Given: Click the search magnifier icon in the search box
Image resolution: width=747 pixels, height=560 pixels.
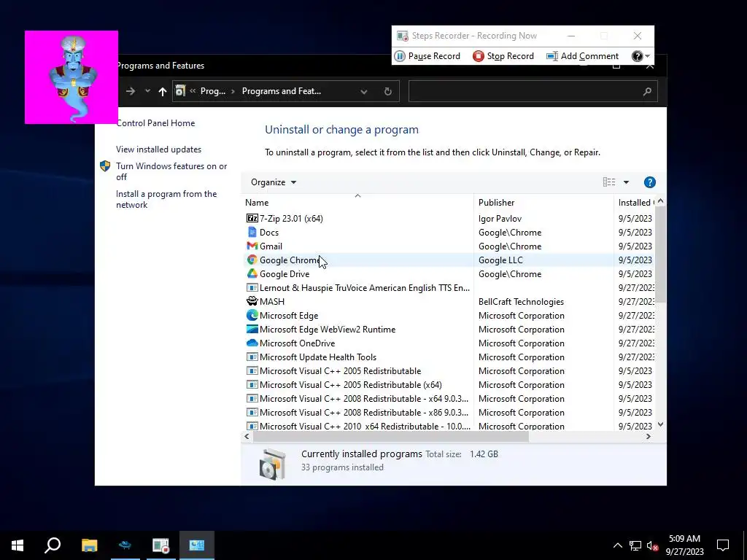Looking at the screenshot, I should 647,91.
